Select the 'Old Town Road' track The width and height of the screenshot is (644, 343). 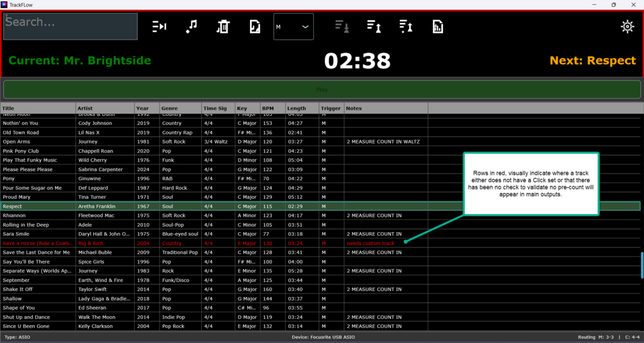coord(21,132)
